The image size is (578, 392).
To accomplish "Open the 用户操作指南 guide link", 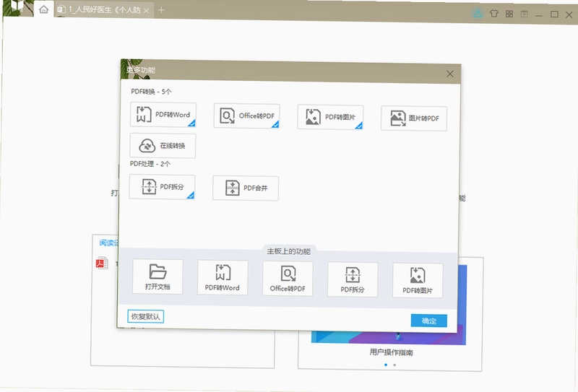I will coord(391,352).
